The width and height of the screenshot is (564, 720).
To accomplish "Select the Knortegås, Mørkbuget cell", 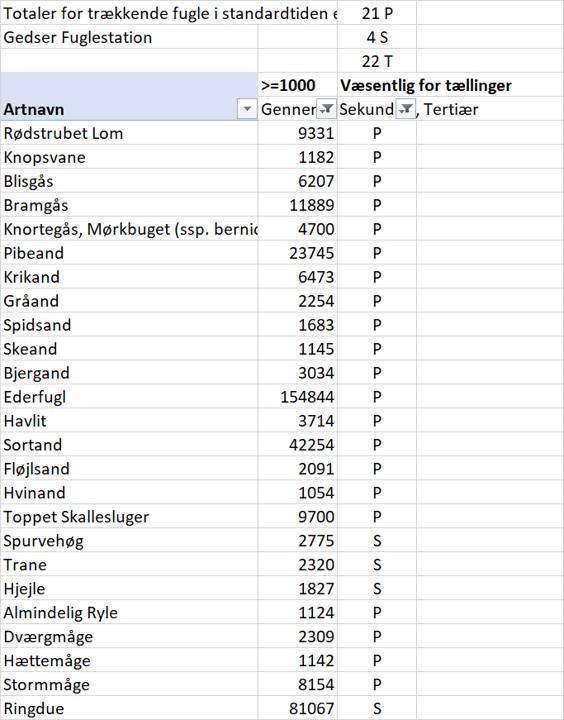I will point(130,229).
